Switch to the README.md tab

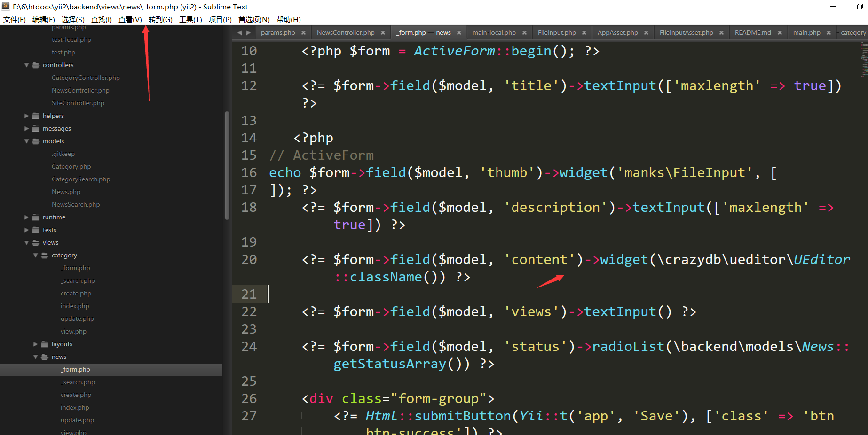click(x=753, y=33)
